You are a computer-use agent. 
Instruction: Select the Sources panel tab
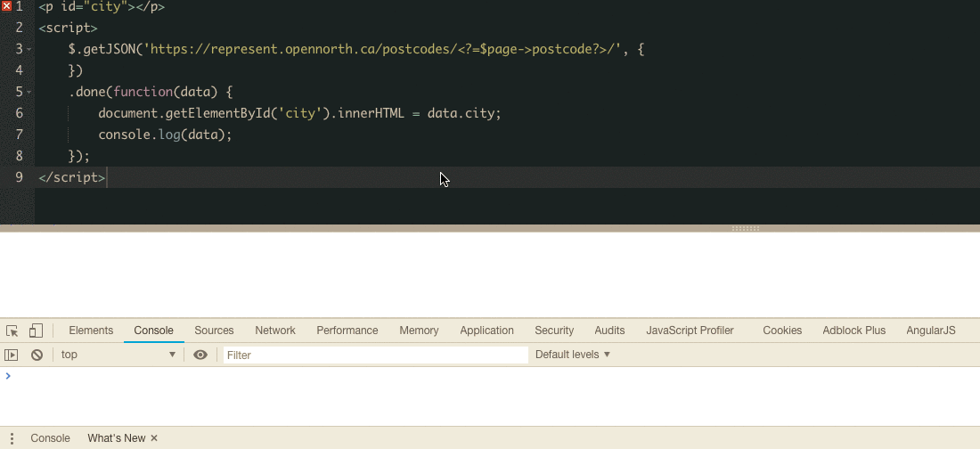[x=214, y=331]
